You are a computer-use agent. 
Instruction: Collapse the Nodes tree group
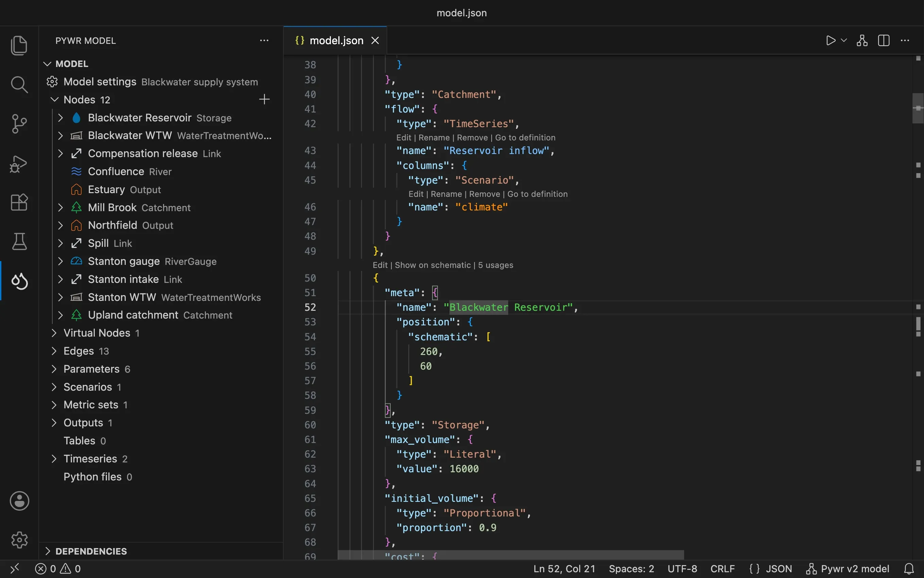click(x=55, y=99)
